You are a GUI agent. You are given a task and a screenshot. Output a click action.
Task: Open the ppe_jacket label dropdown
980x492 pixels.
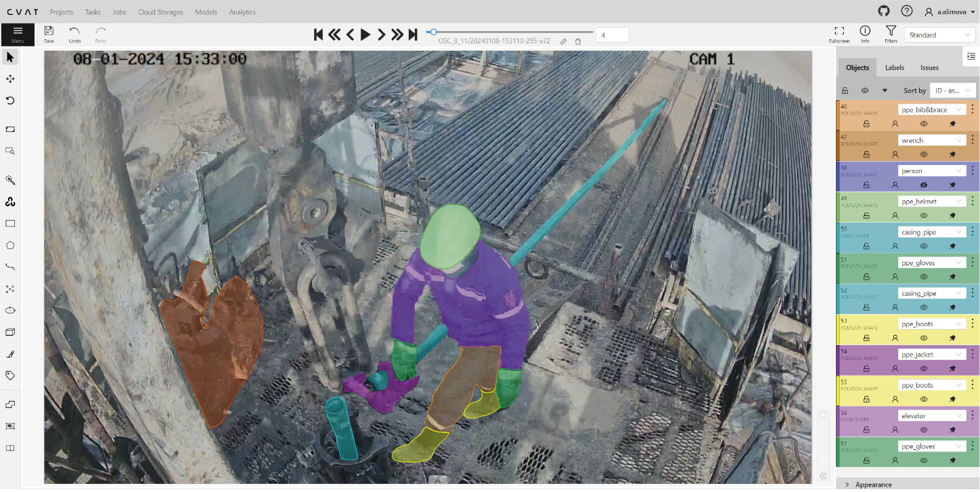931,355
